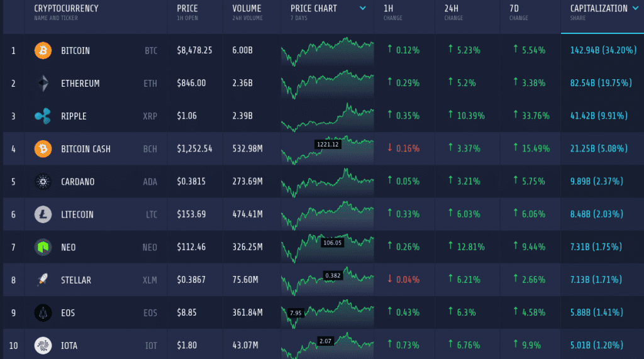The image size is (644, 359).
Task: Click the 7.95 tooltip on EOS chart
Action: point(296,313)
